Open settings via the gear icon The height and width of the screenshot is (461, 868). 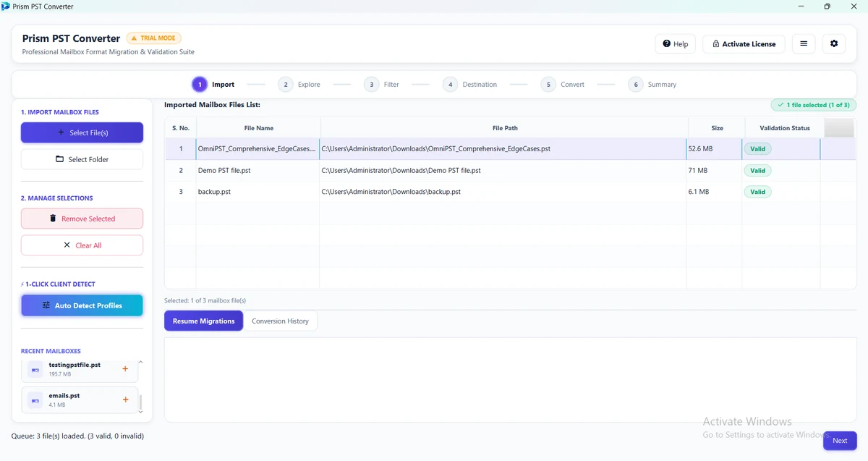point(834,43)
